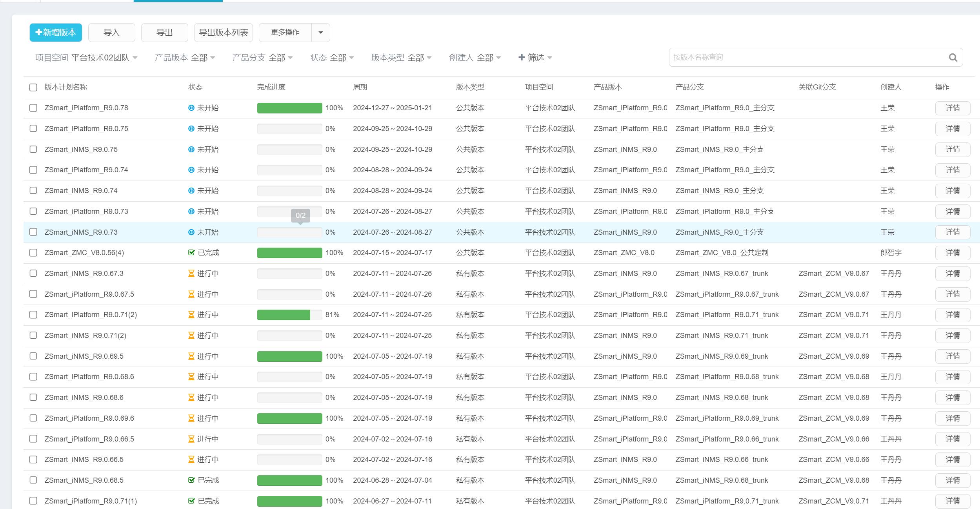Click the 更多操作 button
The width and height of the screenshot is (980, 509).
click(x=285, y=33)
